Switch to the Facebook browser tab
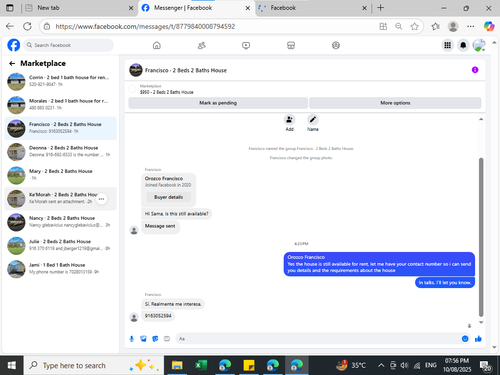 (313, 8)
